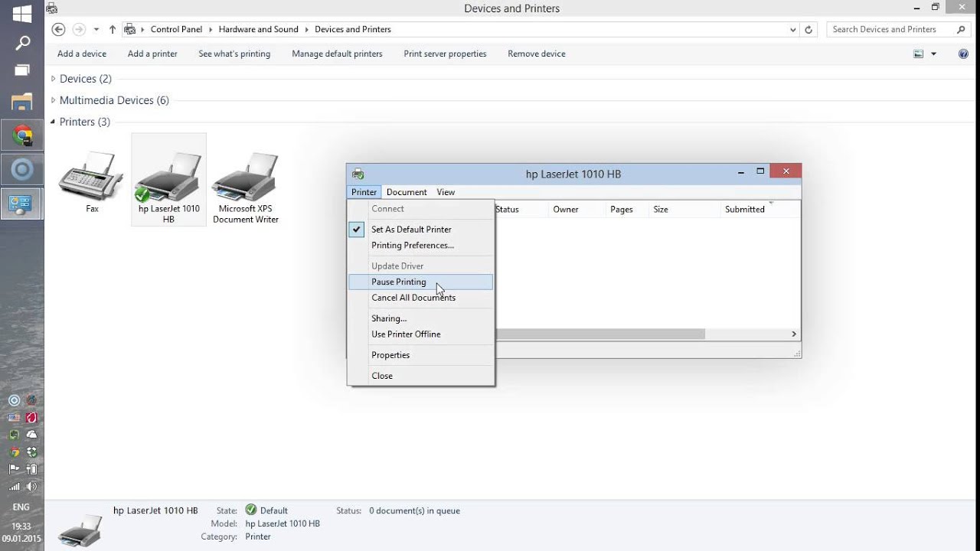Select the hp LaserJet 1010 HB printer
Image resolution: width=980 pixels, height=551 pixels.
[168, 181]
